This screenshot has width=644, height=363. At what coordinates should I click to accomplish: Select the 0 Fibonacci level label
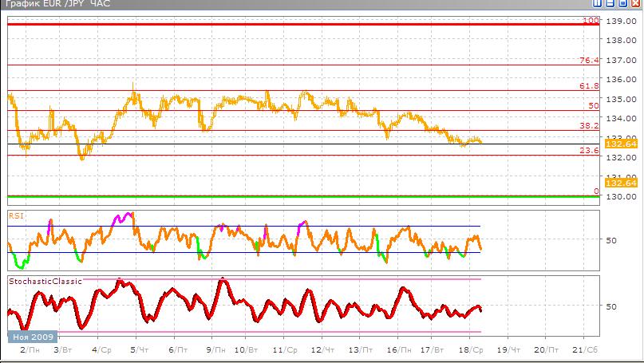coord(596,191)
